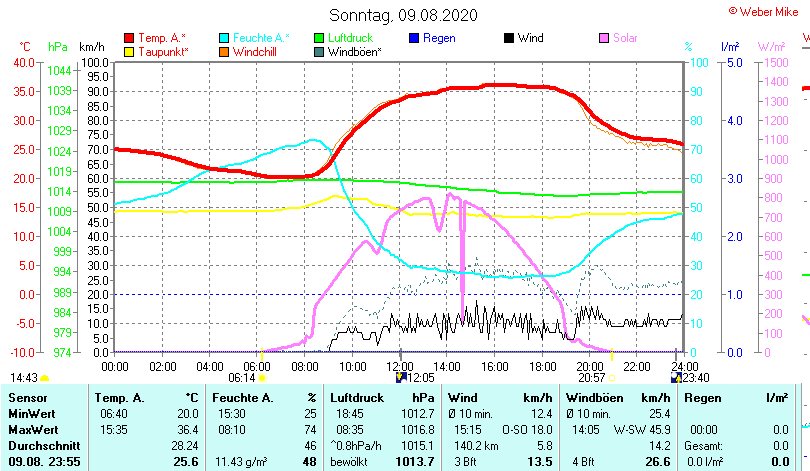
Task: Click the cyan Feuchte A. legend swatch
Action: [x=224, y=38]
